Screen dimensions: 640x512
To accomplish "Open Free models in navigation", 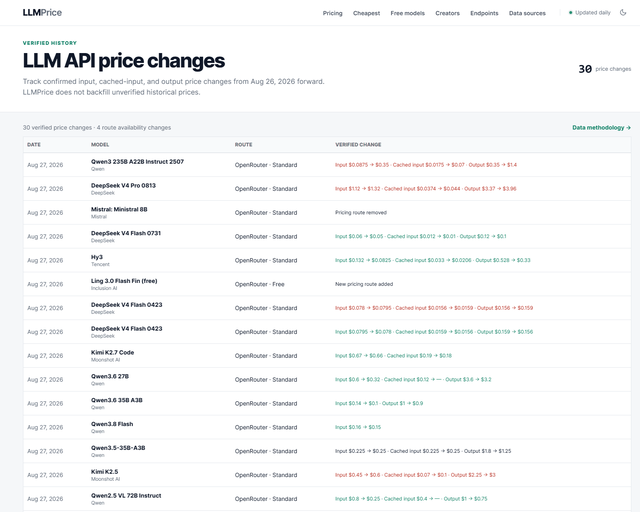I will [x=407, y=13].
